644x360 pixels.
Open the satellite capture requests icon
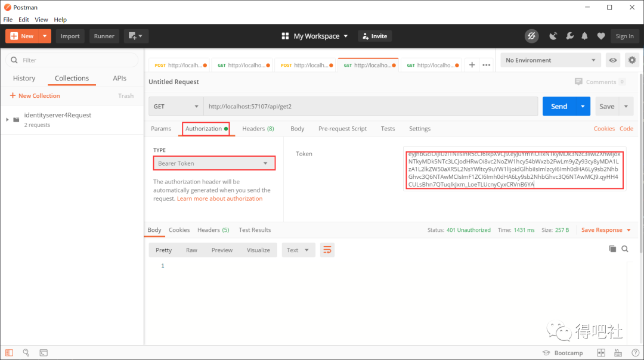(x=553, y=36)
